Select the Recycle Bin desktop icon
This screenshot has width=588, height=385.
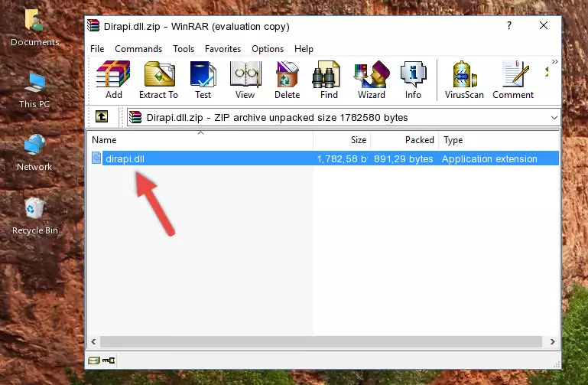pos(34,217)
